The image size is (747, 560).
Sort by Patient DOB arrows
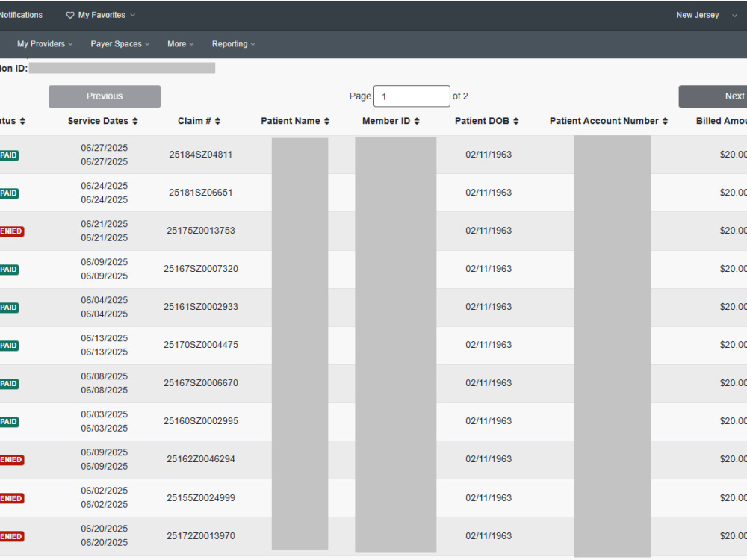(516, 121)
